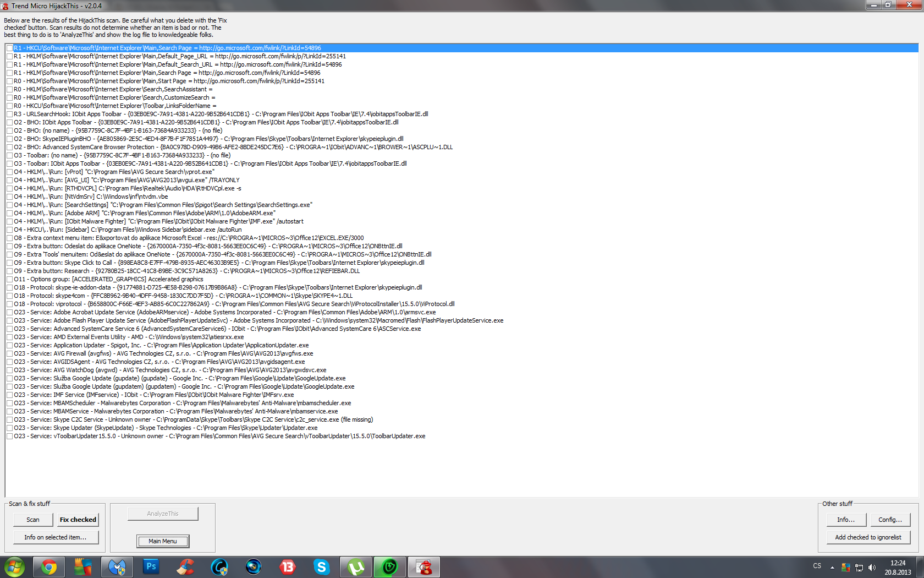Open the volume speaker tray icon

872,567
